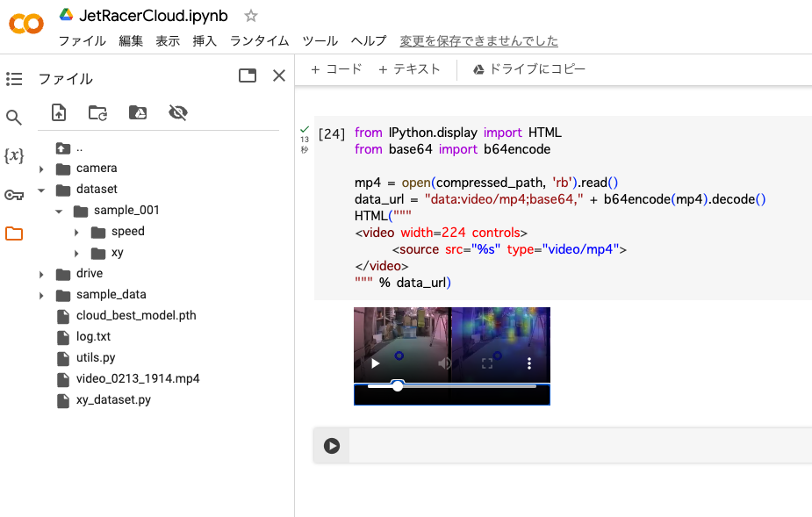Viewport: 812px width, 517px height.
Task: Click the notebook title JetRacerCloud.ipynb
Action: pyautogui.click(x=154, y=16)
